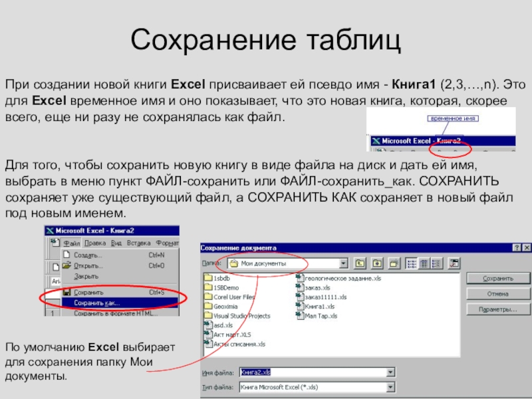Click the Сохранить button in save dialog
The image size is (532, 399).
[x=497, y=279]
